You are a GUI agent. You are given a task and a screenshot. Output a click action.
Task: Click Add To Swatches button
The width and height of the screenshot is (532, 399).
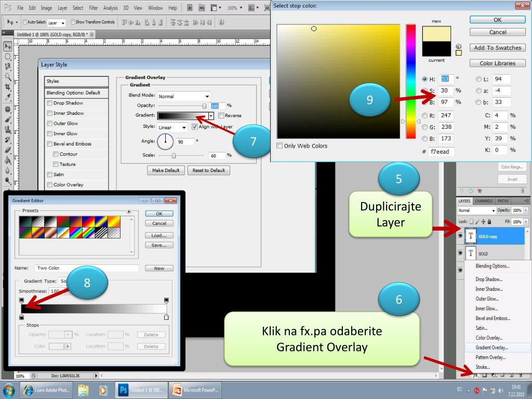point(497,47)
